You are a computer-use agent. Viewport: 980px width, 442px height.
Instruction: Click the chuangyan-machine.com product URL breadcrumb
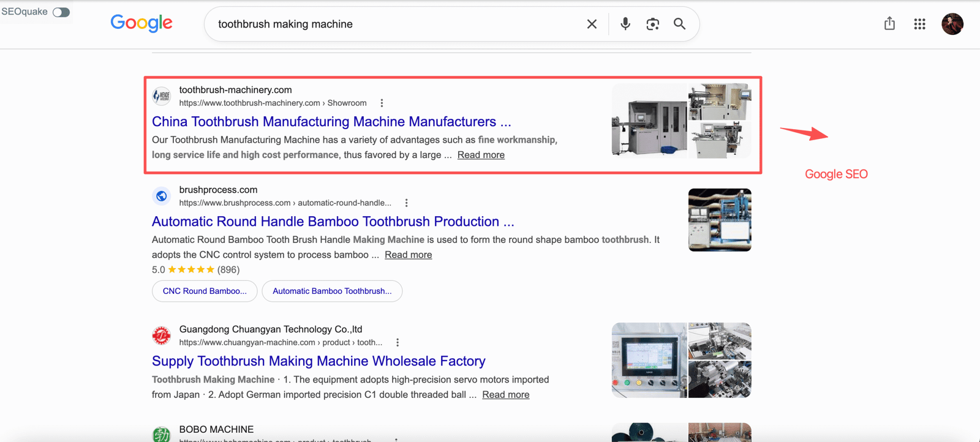281,342
